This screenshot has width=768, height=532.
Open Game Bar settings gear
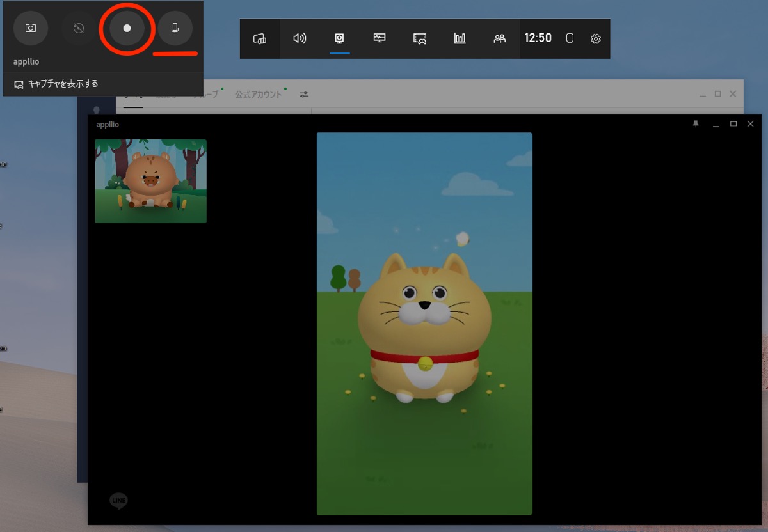click(x=596, y=38)
